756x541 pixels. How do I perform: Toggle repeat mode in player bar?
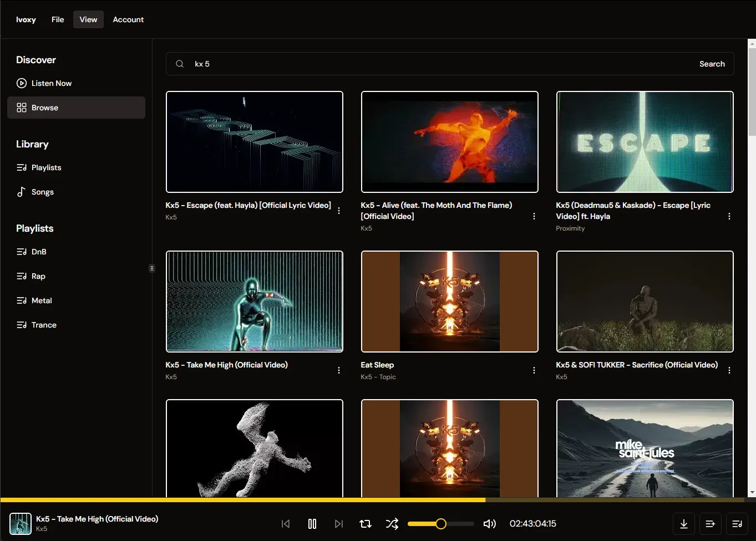(366, 524)
